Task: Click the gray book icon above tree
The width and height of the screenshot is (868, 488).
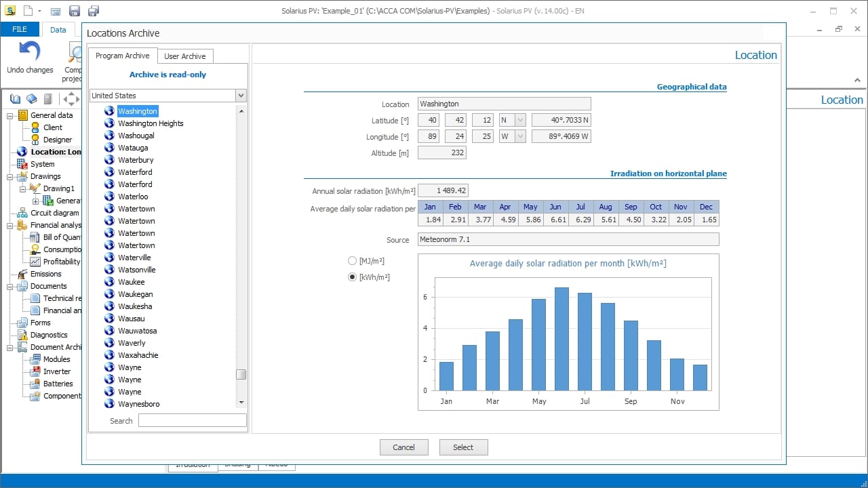Action: click(48, 99)
